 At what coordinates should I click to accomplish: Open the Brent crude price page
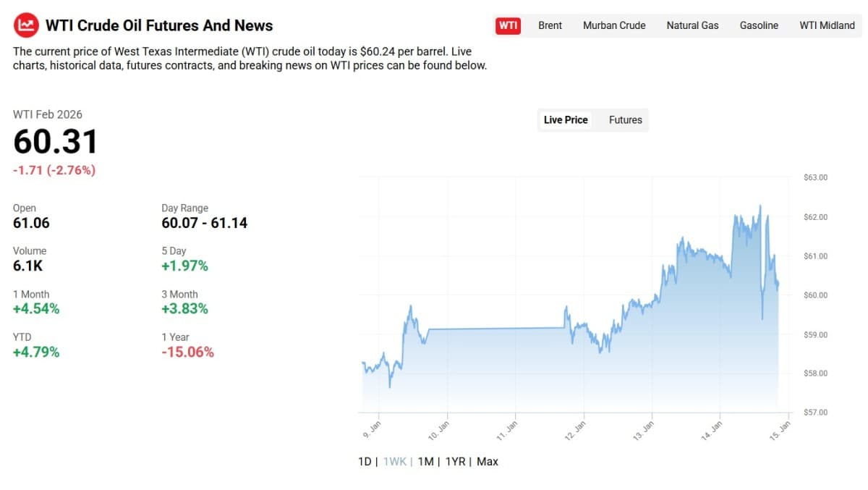coord(550,25)
